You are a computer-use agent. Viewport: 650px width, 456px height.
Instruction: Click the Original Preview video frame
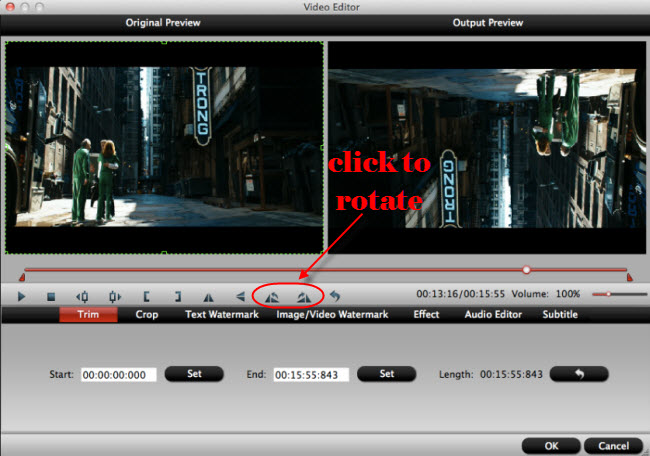pos(164,148)
